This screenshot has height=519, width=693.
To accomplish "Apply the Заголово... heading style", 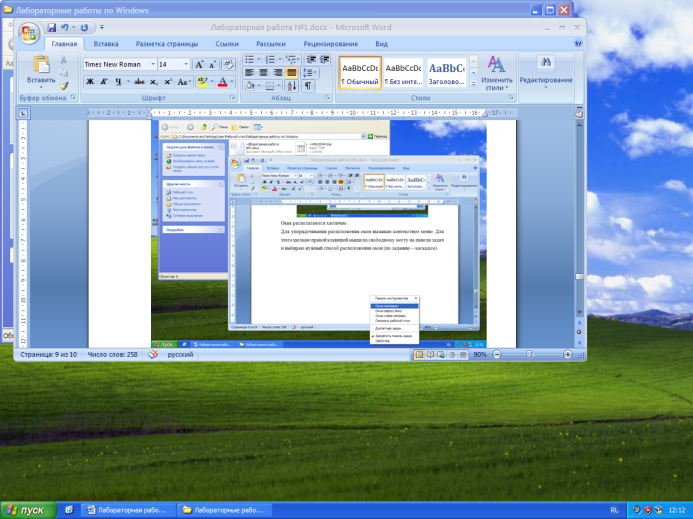I will pos(446,73).
